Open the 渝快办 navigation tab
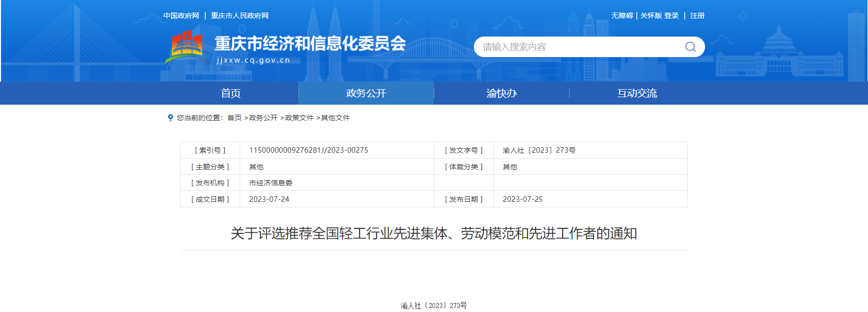Screen dimensions: 868x312 501,93
